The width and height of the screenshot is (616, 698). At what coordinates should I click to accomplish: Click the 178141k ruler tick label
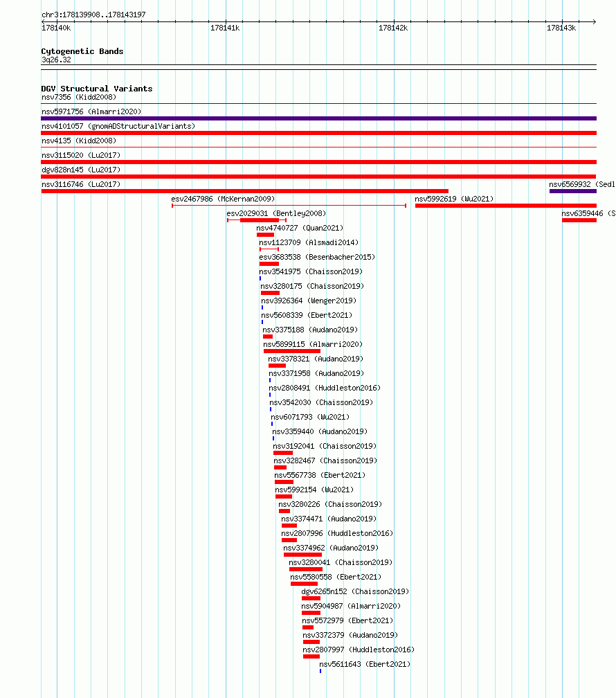point(225,28)
